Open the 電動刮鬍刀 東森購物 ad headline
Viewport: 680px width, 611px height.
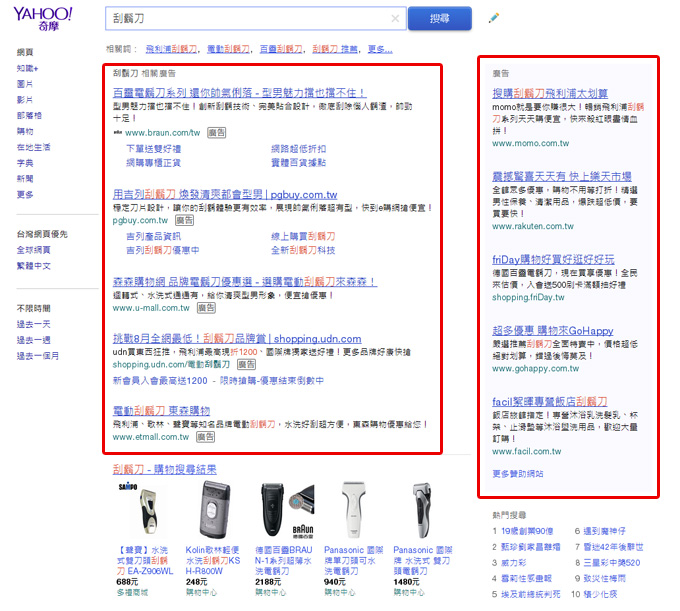161,410
